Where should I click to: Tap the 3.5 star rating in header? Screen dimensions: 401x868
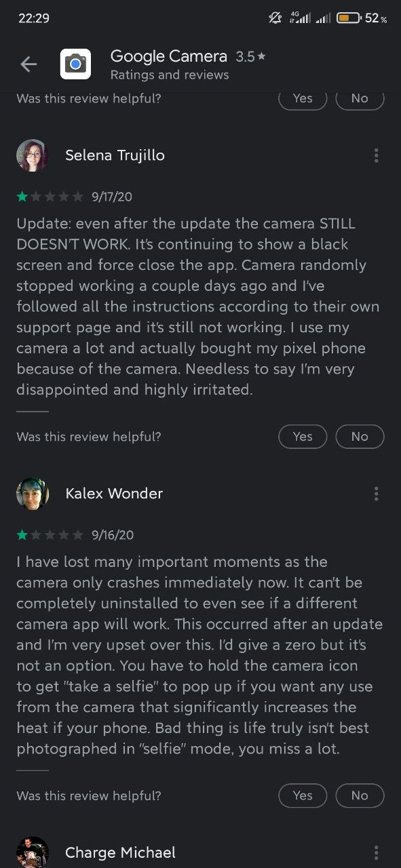click(250, 57)
